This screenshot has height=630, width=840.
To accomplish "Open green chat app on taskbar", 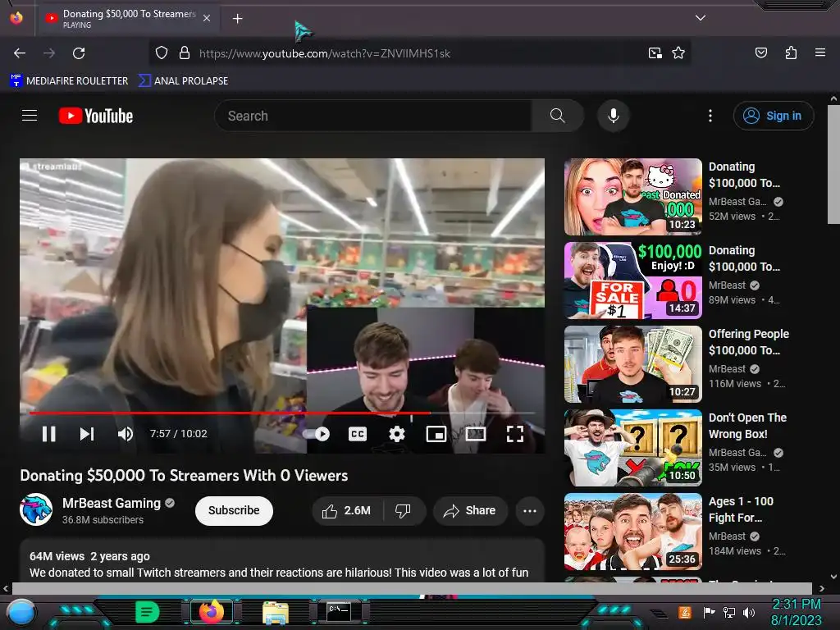I will click(148, 612).
